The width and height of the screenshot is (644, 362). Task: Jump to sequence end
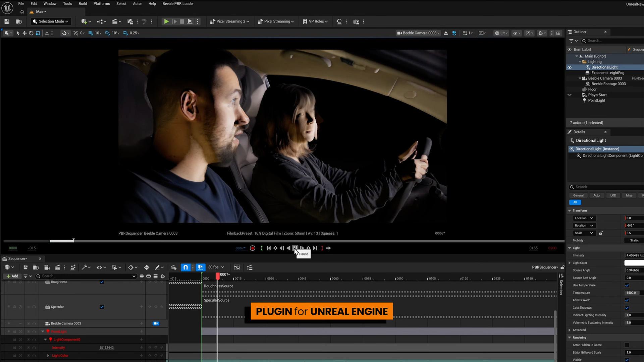point(315,248)
